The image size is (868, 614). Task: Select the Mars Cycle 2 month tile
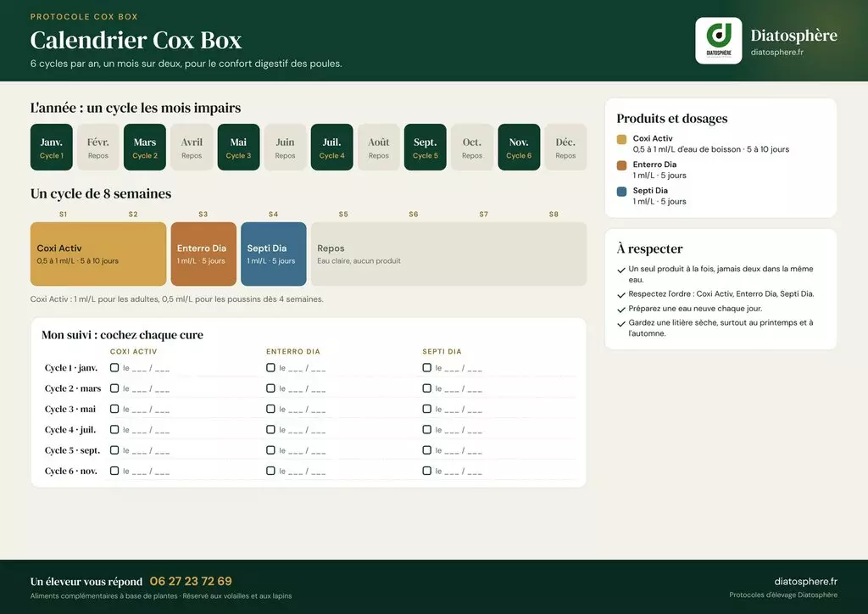pyautogui.click(x=145, y=148)
